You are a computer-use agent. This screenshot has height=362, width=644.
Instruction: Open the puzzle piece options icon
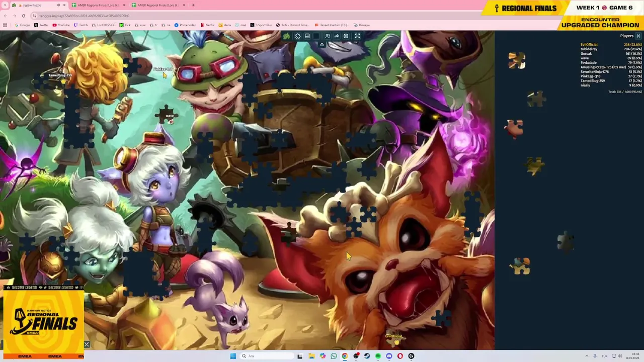(x=298, y=36)
